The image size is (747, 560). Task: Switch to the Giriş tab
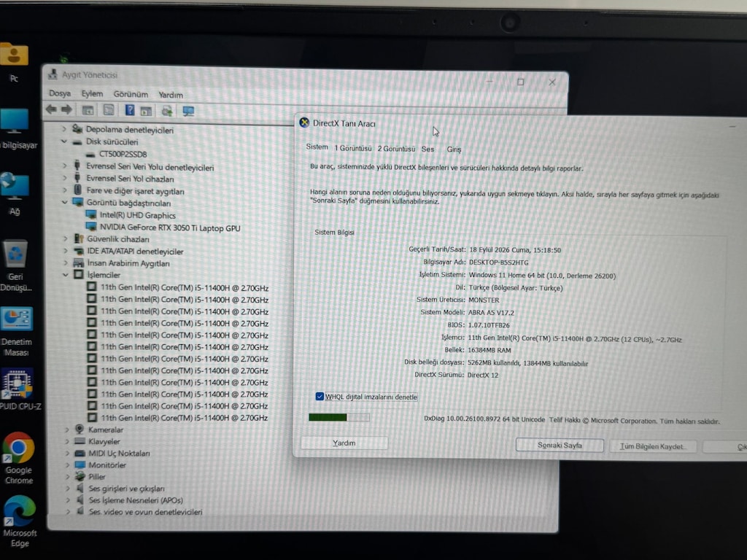click(454, 149)
